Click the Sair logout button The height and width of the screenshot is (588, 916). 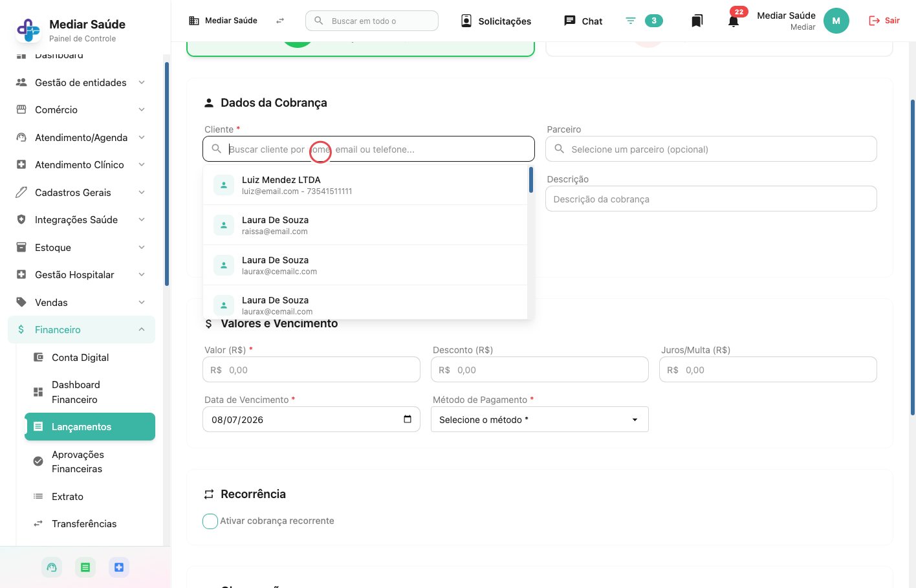[884, 21]
